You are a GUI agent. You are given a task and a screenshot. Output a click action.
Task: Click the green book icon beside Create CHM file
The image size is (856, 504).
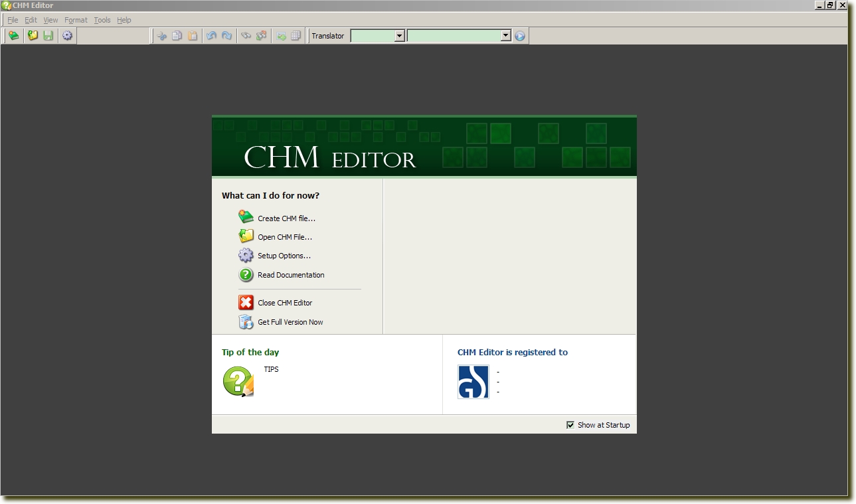(x=246, y=217)
